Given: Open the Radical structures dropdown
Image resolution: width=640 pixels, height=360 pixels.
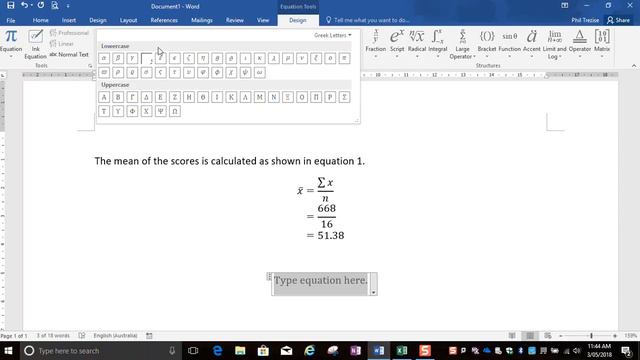Looking at the screenshot, I should click(x=417, y=44).
